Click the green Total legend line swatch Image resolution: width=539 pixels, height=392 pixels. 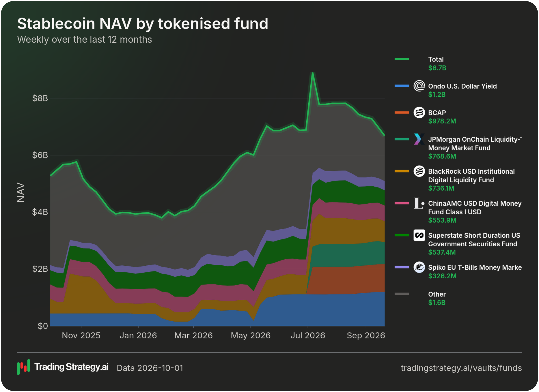(402, 59)
